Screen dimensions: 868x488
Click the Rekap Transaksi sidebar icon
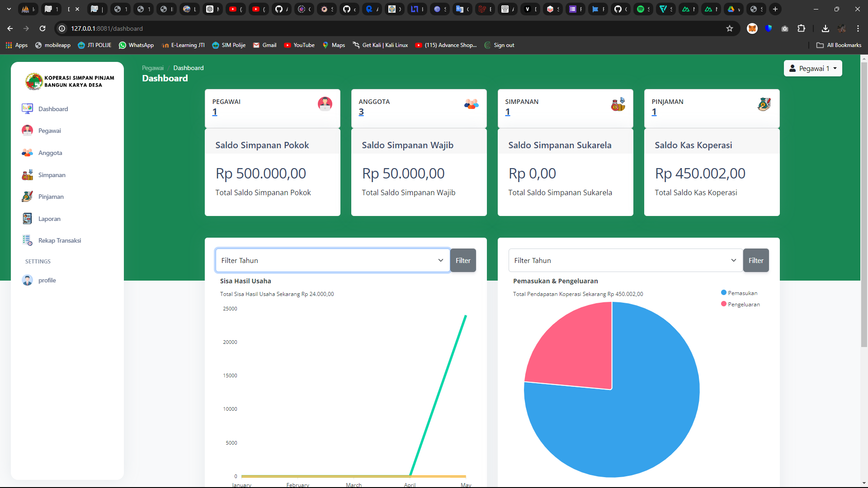pyautogui.click(x=27, y=240)
